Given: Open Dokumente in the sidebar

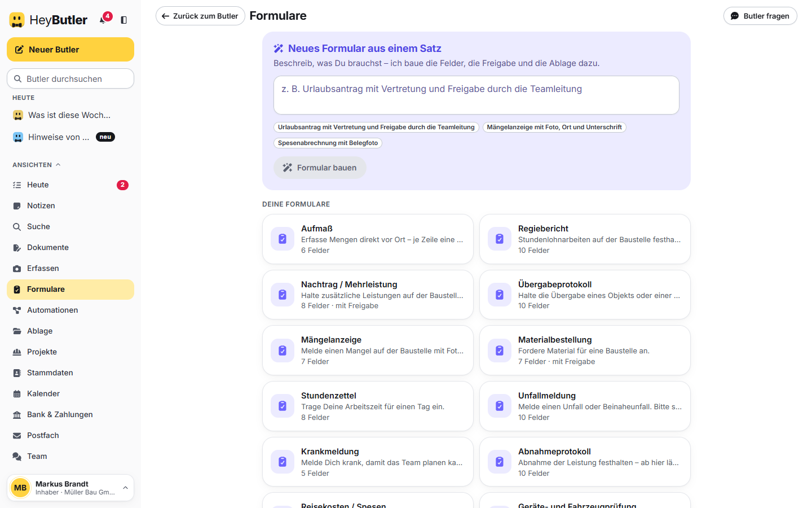Looking at the screenshot, I should point(70,247).
